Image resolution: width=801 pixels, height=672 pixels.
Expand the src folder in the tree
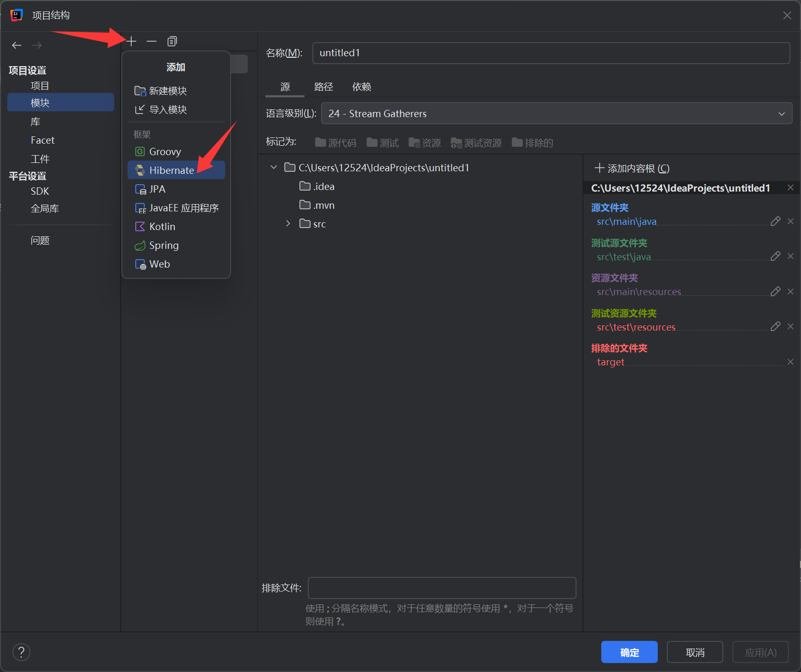point(288,223)
